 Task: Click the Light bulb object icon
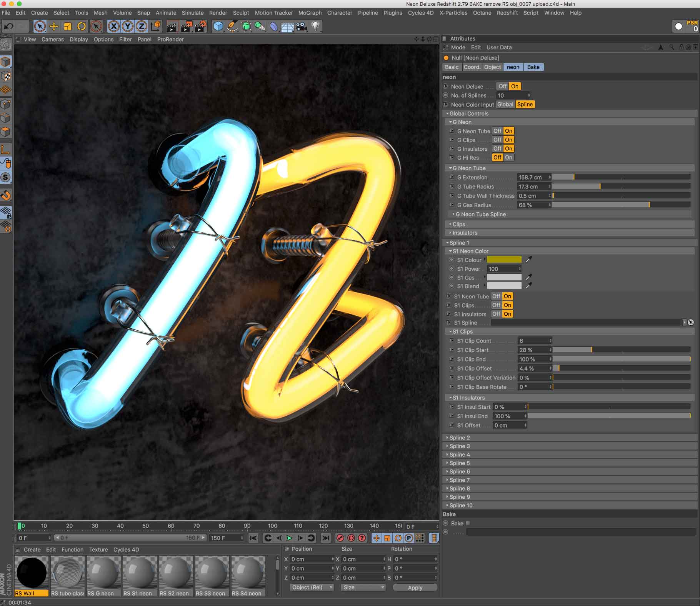(315, 26)
